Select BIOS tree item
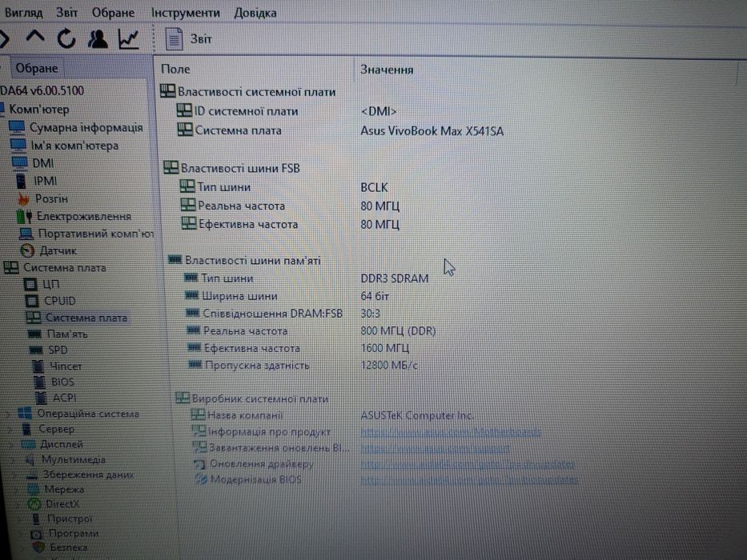 [x=62, y=382]
